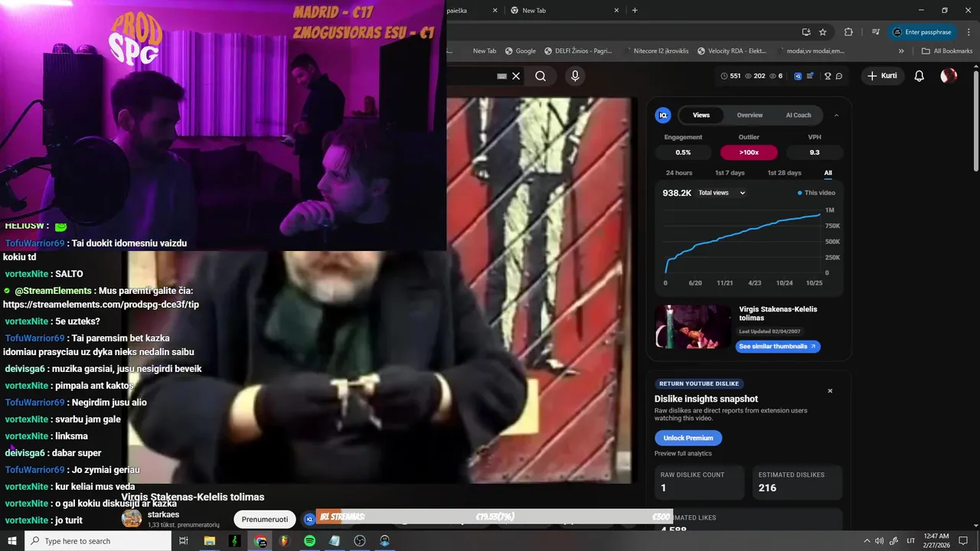This screenshot has height=551, width=980.
Task: Select the 1st 7 days time range
Action: (730, 173)
